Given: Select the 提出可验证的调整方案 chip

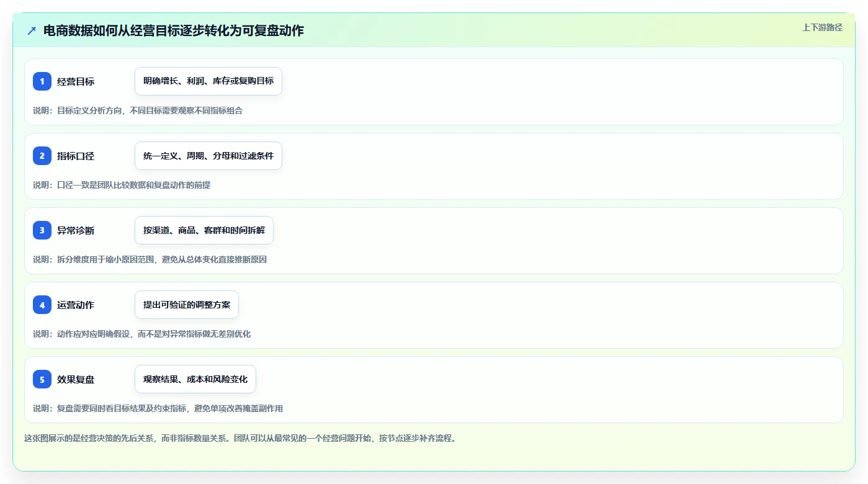Looking at the screenshot, I should pyautogui.click(x=187, y=305).
